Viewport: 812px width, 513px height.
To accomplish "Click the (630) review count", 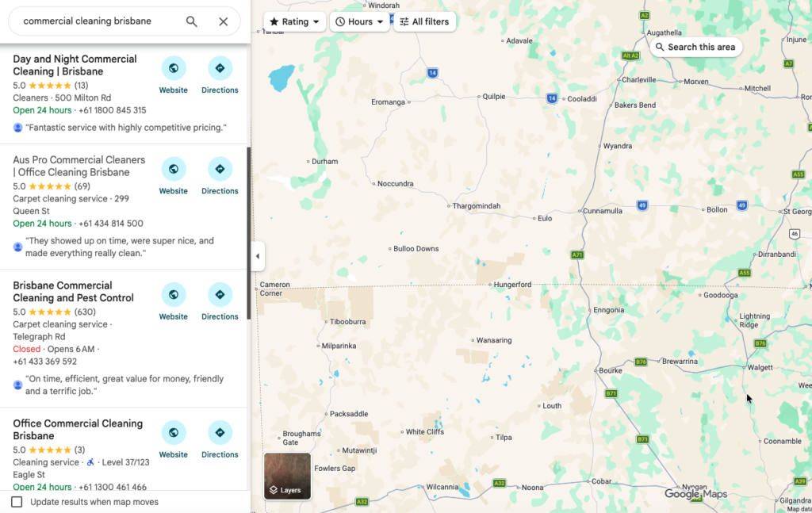I will point(85,312).
